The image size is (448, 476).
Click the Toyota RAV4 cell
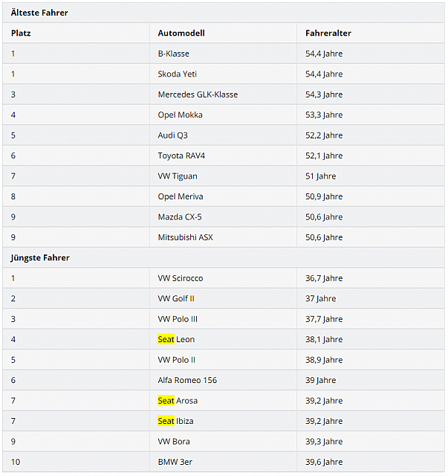[x=183, y=156]
